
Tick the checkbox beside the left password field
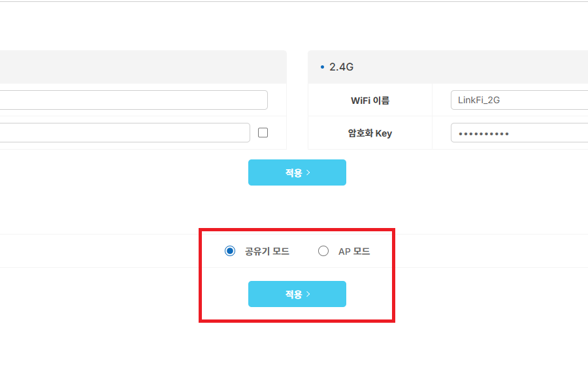[x=263, y=133]
